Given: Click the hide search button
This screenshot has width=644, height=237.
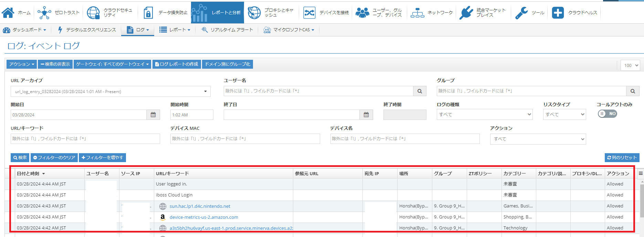Looking at the screenshot, I should tap(55, 64).
